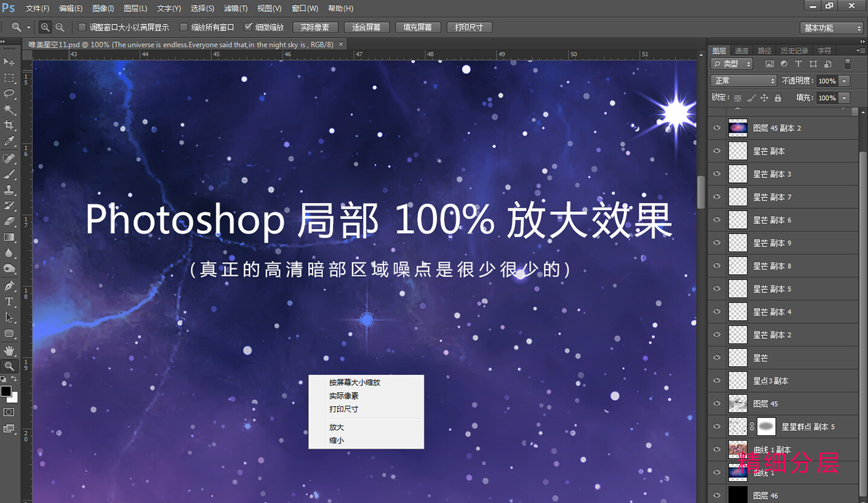Open the Layers panel options menu
The width and height of the screenshot is (868, 503).
click(860, 50)
